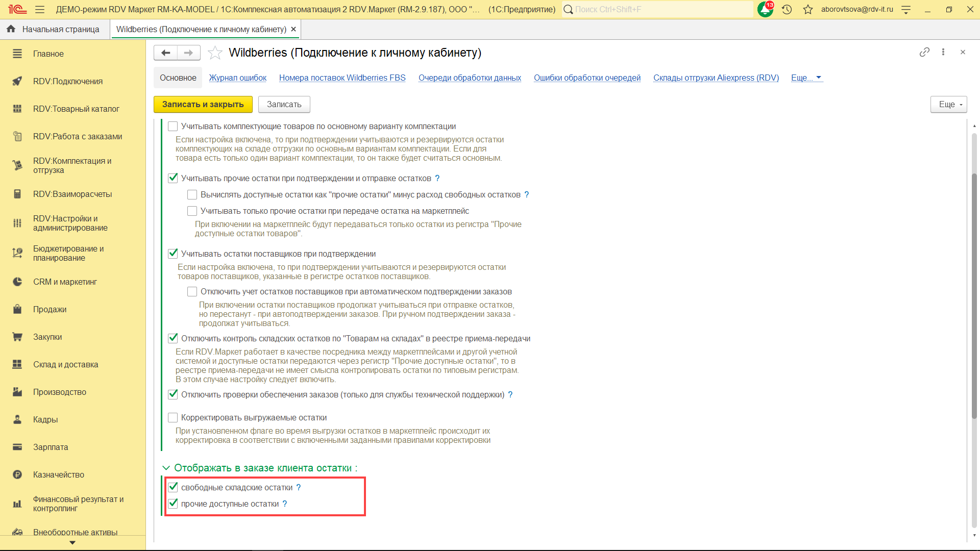Toggle Учитывать остатки поставщиков при подтверждении
The width and height of the screenshot is (980, 551).
(x=173, y=254)
